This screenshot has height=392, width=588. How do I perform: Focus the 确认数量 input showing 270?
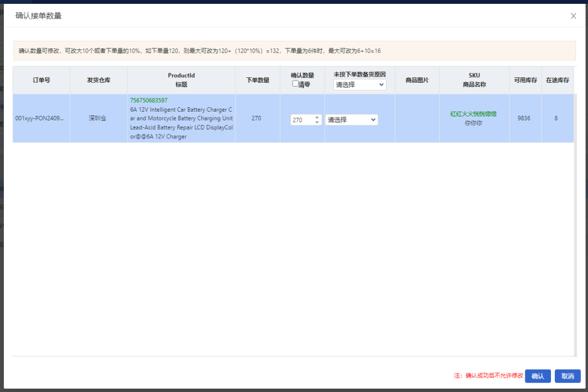[302, 120]
